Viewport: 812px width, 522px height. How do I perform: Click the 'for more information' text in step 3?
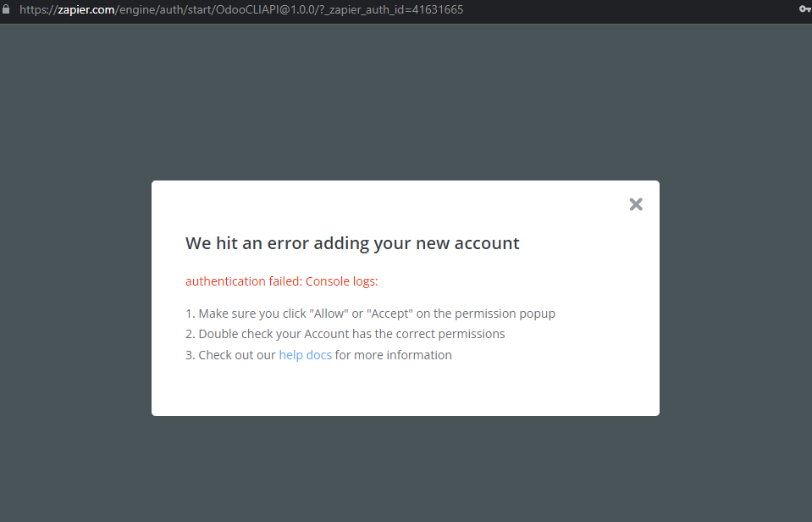[393, 355]
